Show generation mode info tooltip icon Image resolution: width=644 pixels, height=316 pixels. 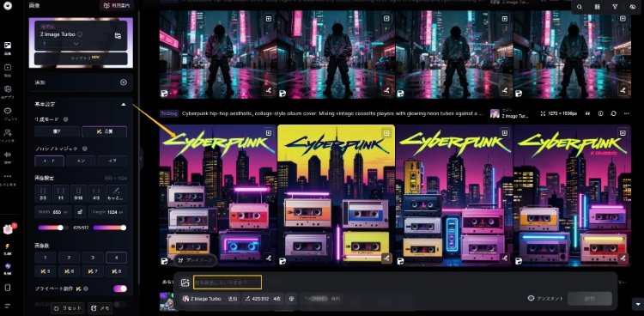pyautogui.click(x=65, y=119)
